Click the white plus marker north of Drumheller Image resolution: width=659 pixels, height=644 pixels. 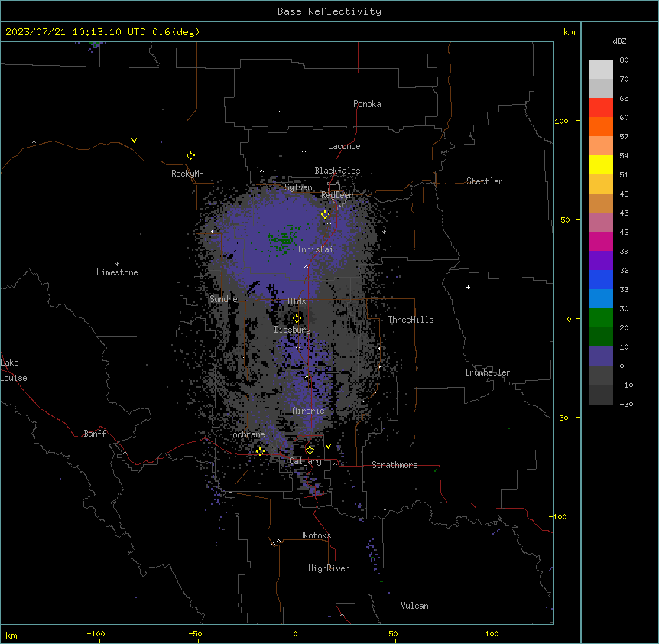click(468, 287)
